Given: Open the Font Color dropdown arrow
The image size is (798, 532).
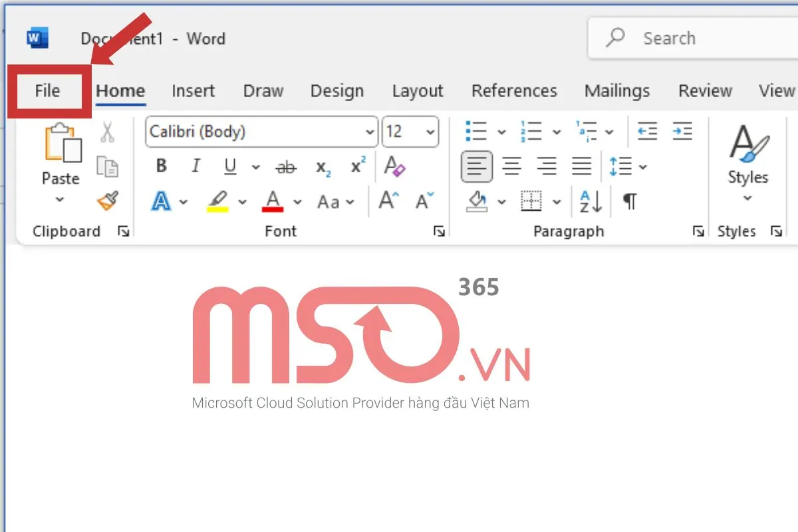Looking at the screenshot, I should [x=297, y=201].
